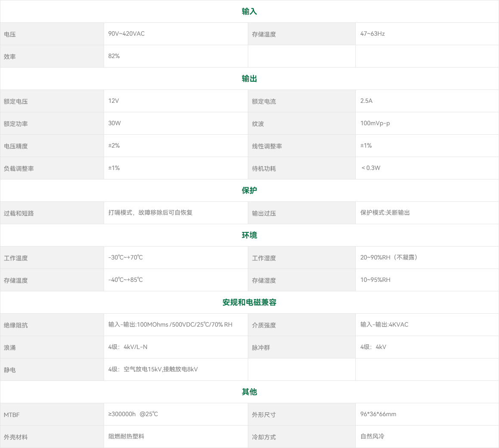Click the 输出 section header
Viewport: 499px width, 448px height.
(249, 79)
